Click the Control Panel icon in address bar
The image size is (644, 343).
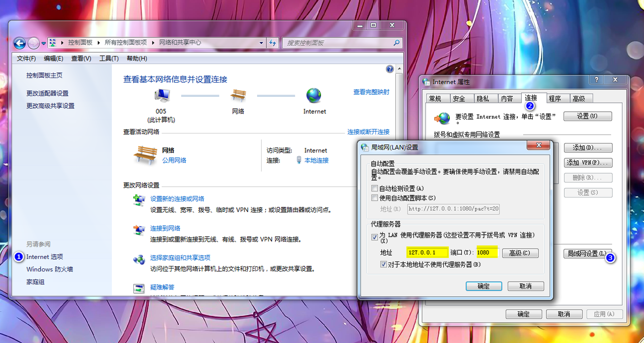click(x=52, y=43)
